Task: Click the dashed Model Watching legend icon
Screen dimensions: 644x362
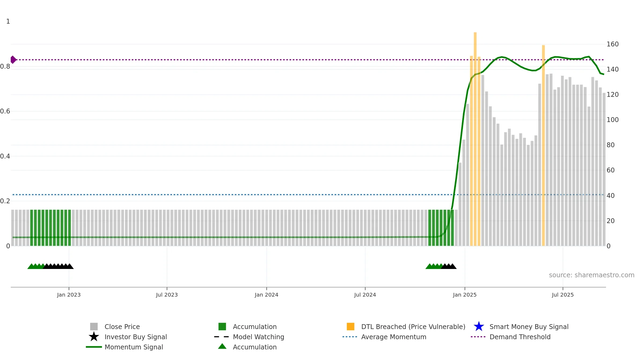Action: (x=222, y=337)
